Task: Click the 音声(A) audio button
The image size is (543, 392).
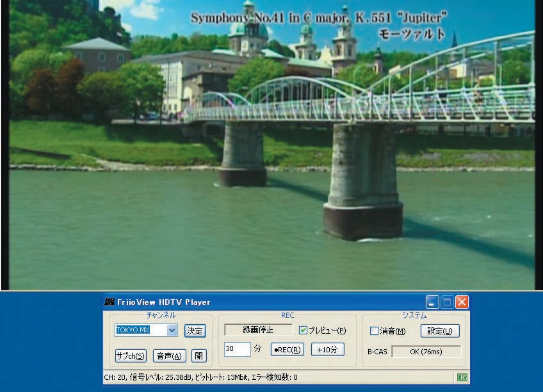Action: 169,355
